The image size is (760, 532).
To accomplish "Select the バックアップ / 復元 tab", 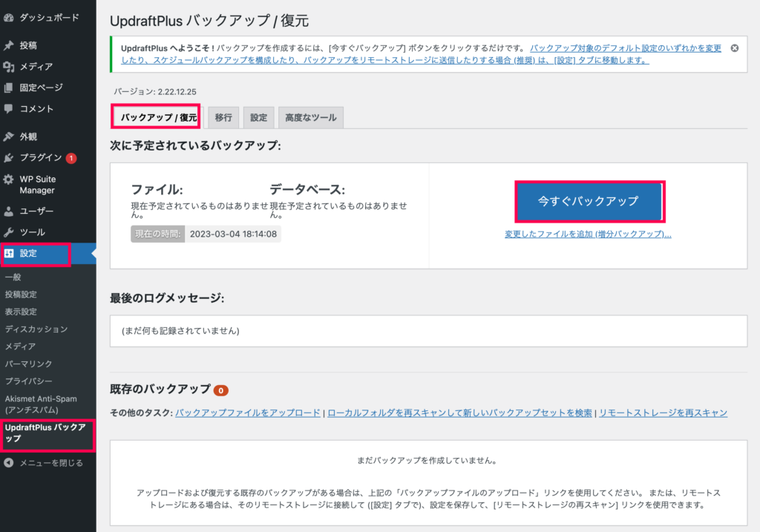I will pos(156,117).
